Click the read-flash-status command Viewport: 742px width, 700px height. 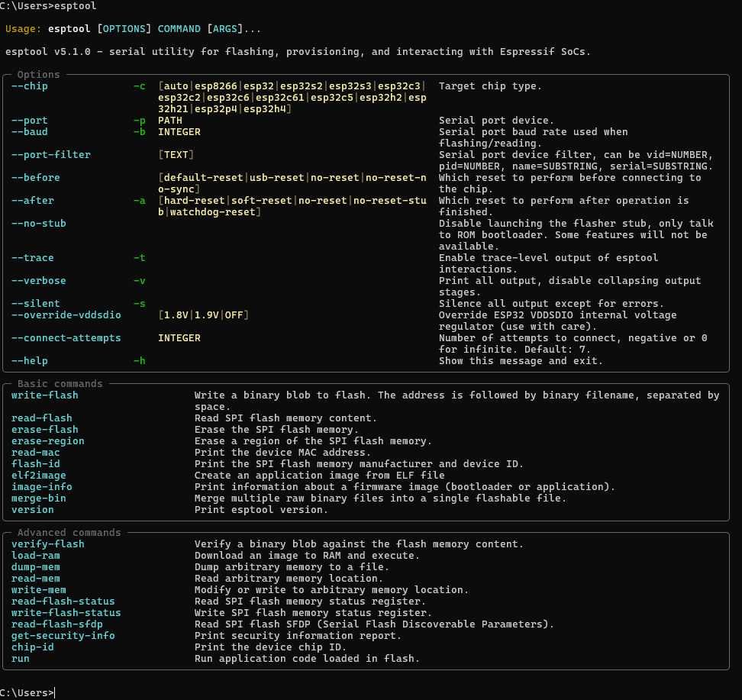coord(63,602)
